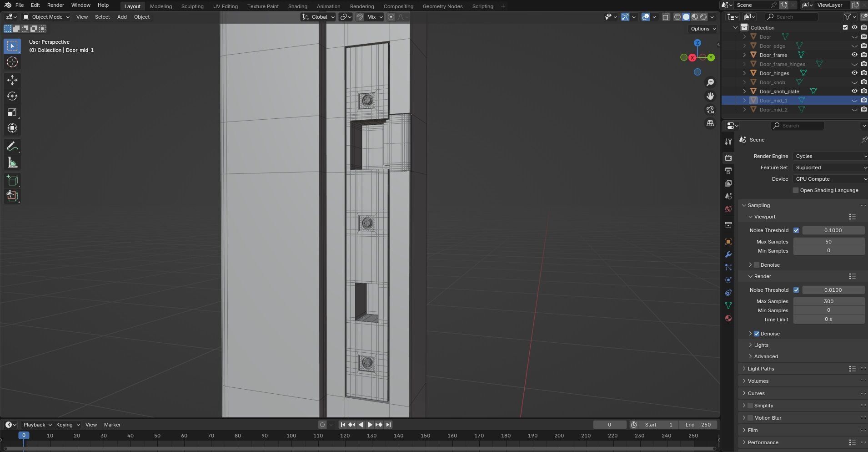Adjust render Time Limit field

pyautogui.click(x=828, y=320)
